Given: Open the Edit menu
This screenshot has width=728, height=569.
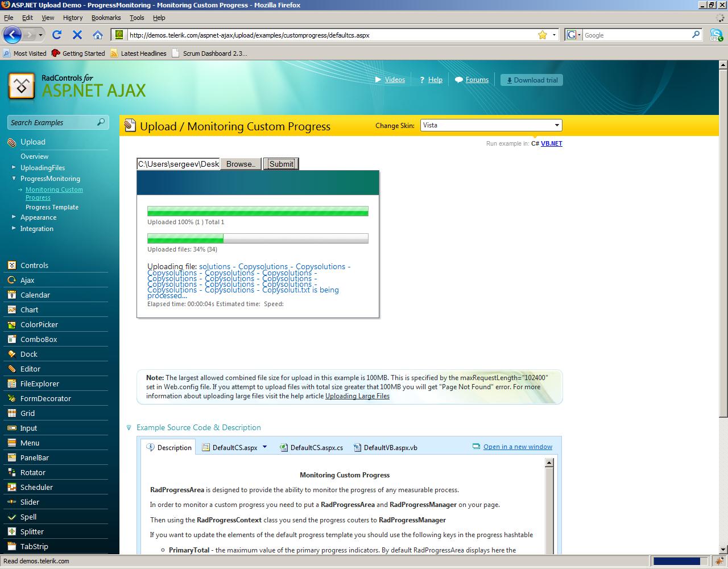Looking at the screenshot, I should (x=27, y=18).
